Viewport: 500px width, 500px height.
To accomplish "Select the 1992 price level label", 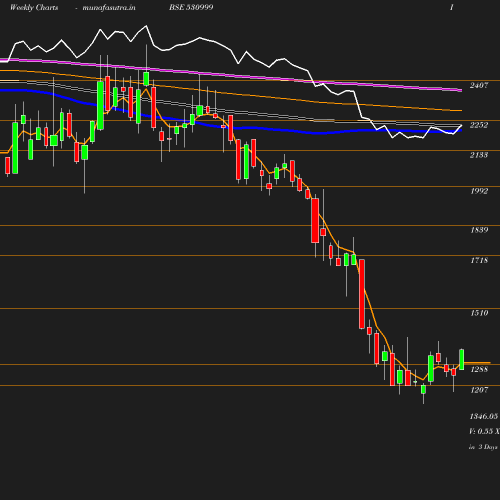I will 479,191.
